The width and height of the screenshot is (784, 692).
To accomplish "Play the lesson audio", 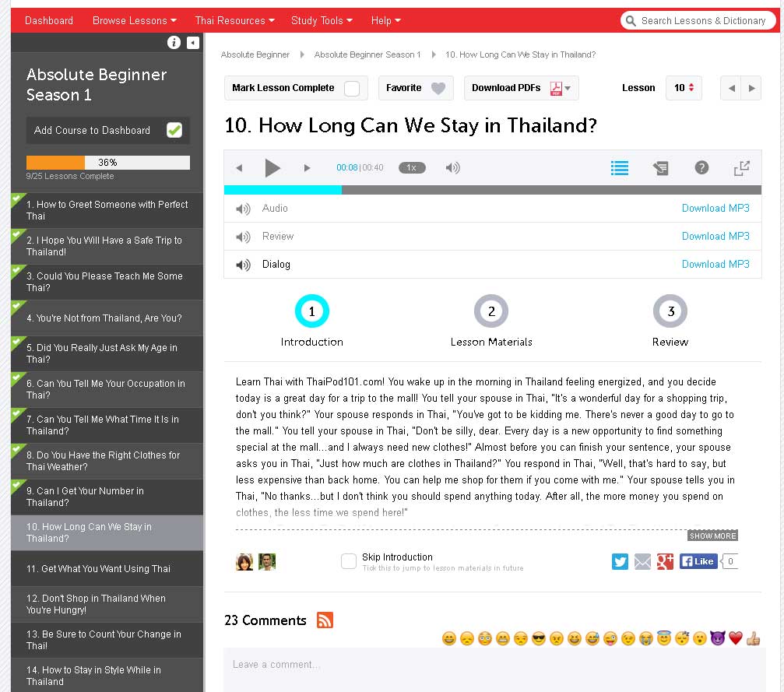I will click(272, 168).
